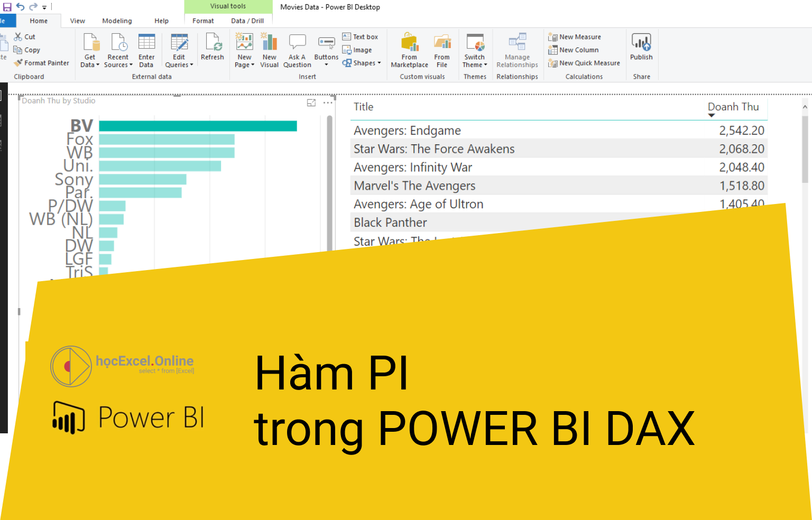Undo the last action
The width and height of the screenshot is (812, 520).
pyautogui.click(x=20, y=7)
